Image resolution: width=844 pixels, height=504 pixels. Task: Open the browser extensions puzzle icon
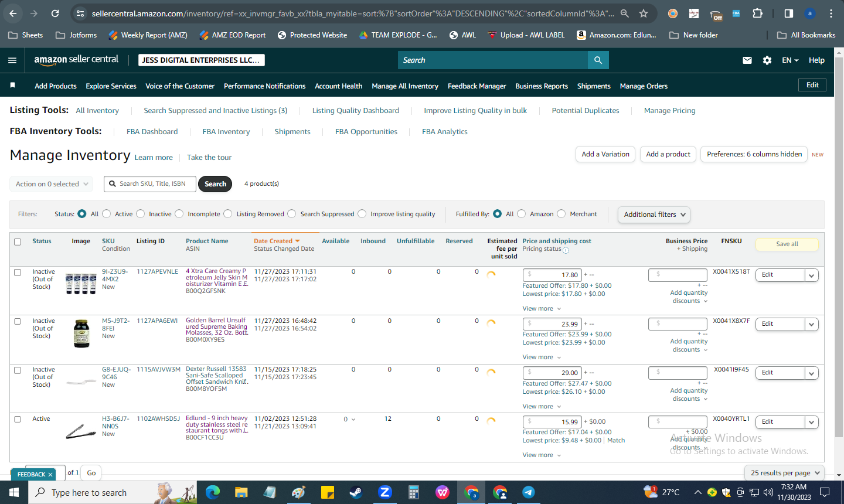757,13
